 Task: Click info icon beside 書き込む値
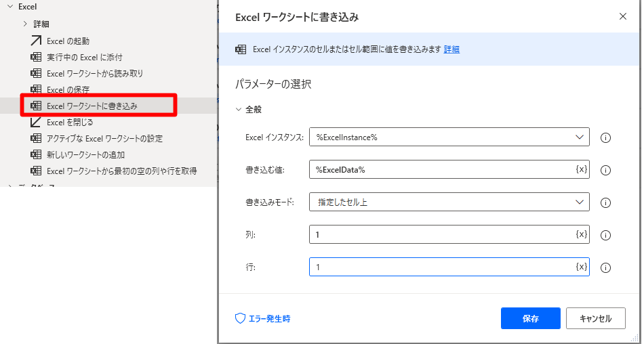click(x=605, y=171)
